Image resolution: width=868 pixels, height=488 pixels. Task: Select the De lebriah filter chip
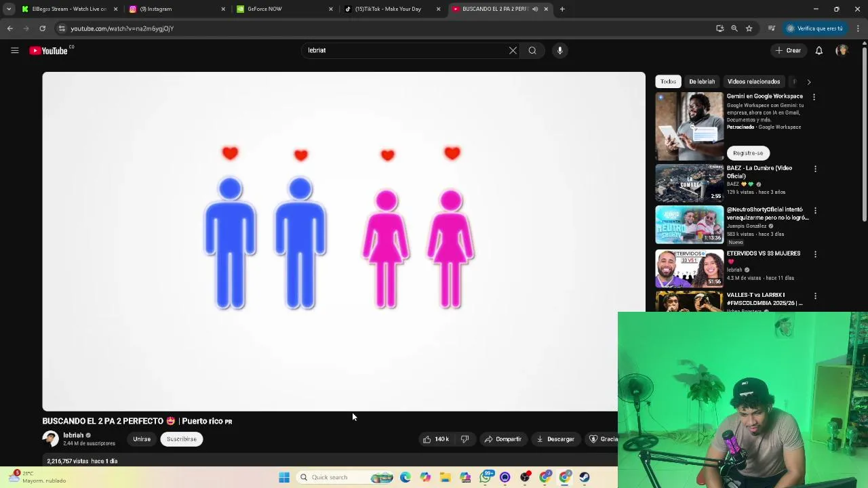point(702,81)
